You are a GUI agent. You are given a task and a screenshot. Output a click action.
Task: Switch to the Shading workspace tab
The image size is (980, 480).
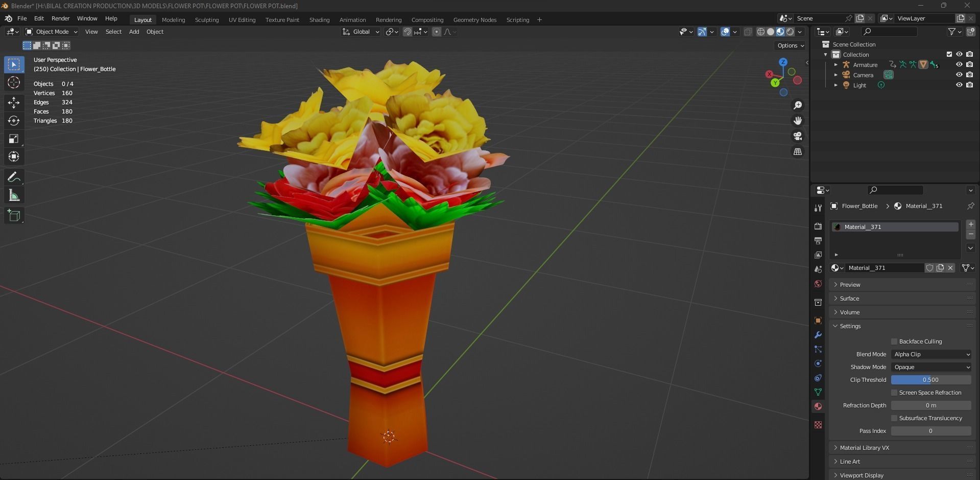click(x=319, y=20)
